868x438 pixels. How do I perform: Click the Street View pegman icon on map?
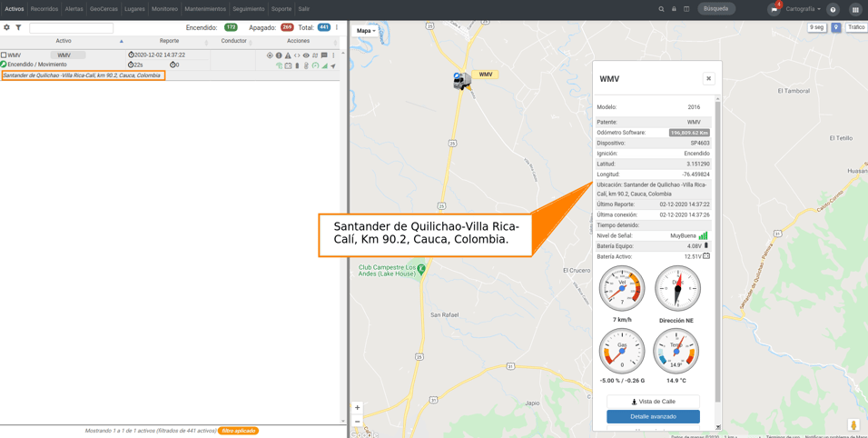click(x=853, y=424)
